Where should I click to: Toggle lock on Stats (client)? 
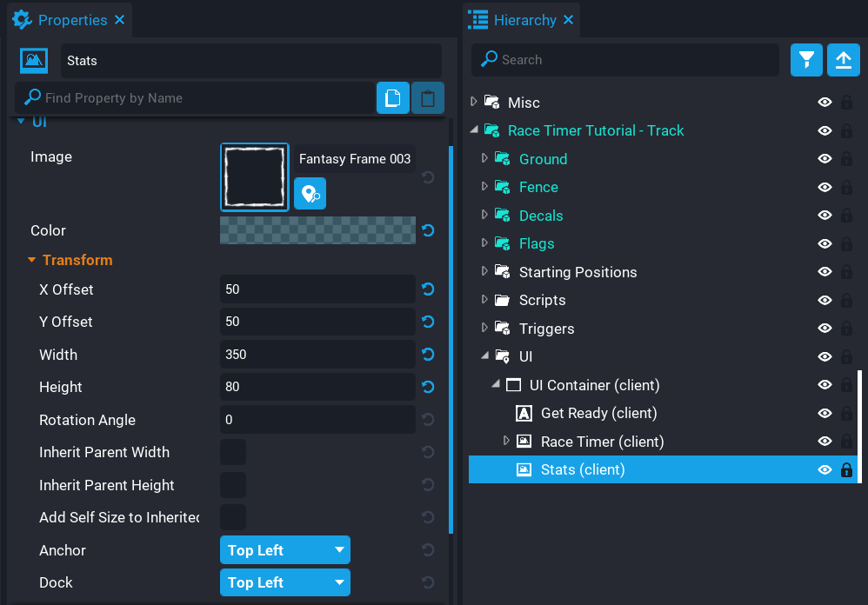(846, 470)
